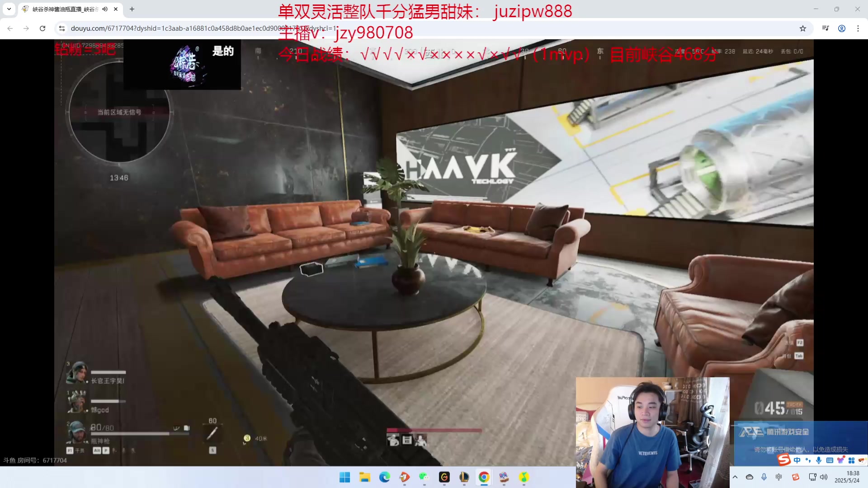The width and height of the screenshot is (868, 488).
Task: Click the streamer webcam overlay
Action: 652,432
